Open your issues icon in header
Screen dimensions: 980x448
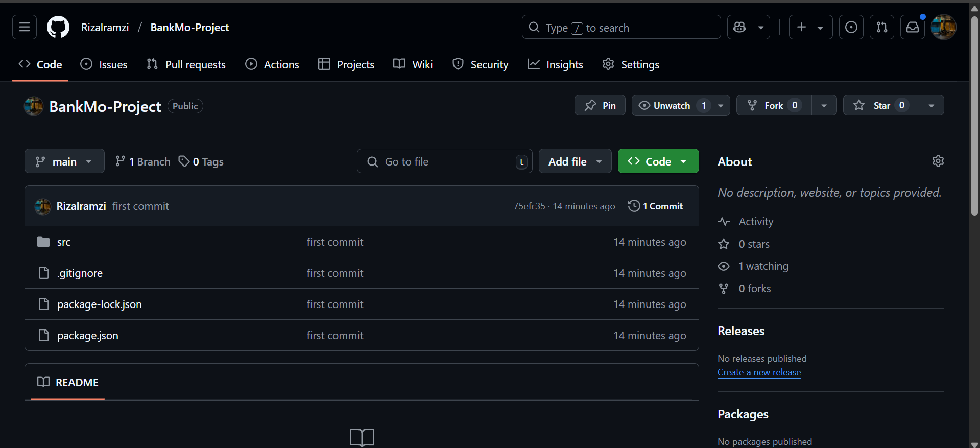point(851,27)
